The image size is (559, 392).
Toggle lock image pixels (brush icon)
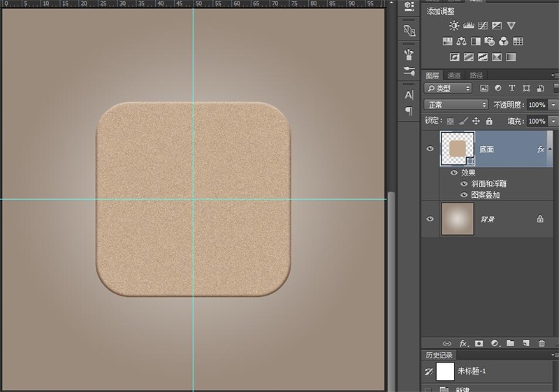[x=463, y=121]
